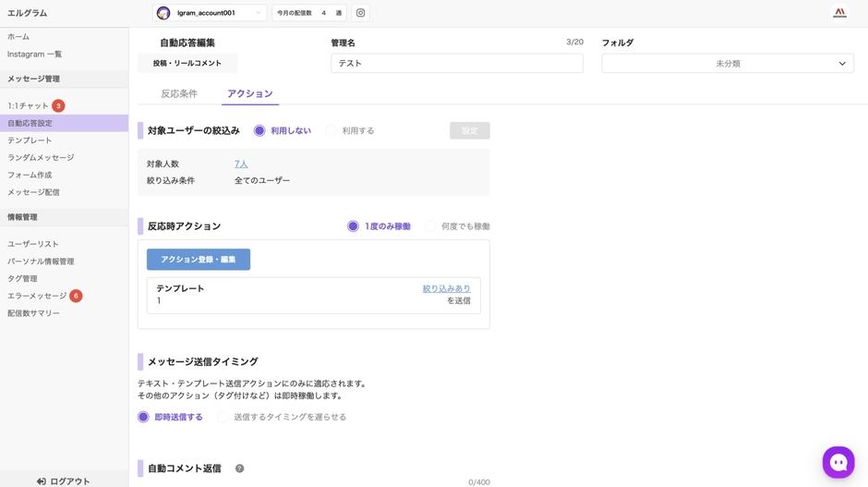
Task: Click the 管理名 text input field
Action: click(x=457, y=64)
